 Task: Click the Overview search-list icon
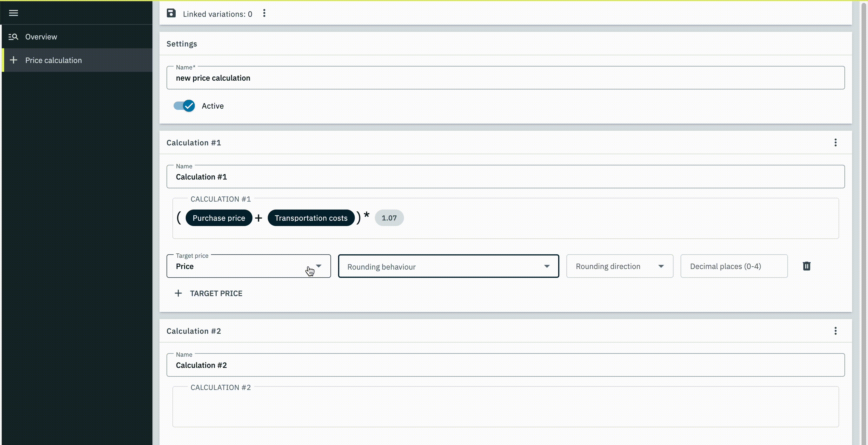click(13, 37)
